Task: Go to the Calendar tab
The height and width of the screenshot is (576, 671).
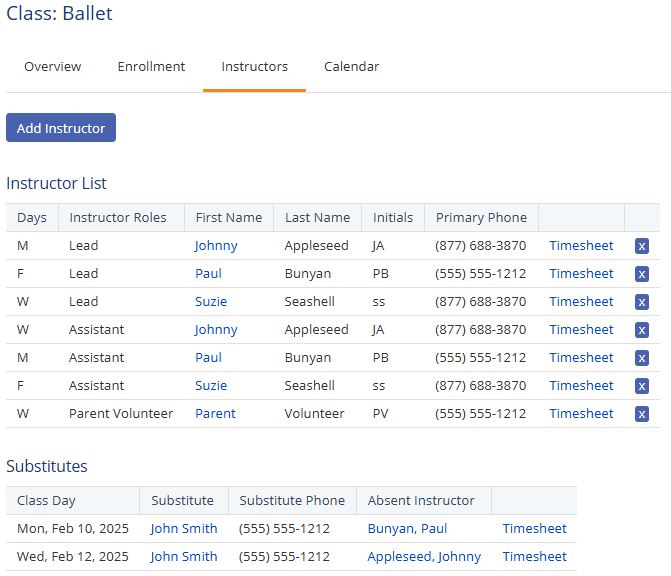Action: (x=351, y=67)
